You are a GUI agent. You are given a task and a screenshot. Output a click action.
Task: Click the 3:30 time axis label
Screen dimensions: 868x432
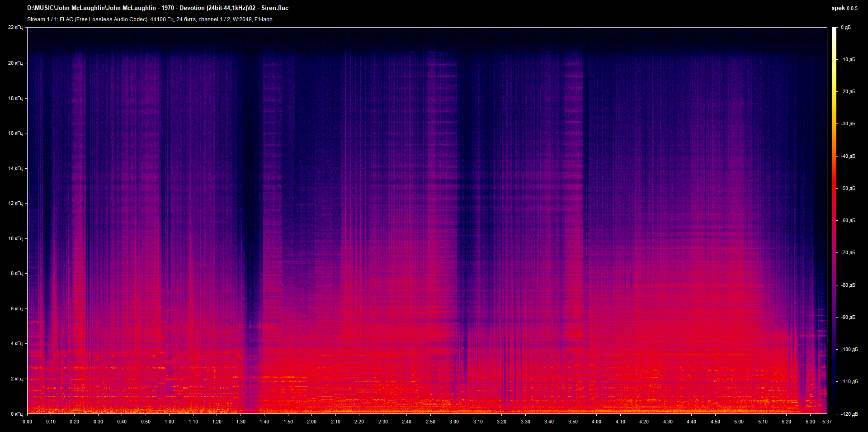click(x=525, y=422)
